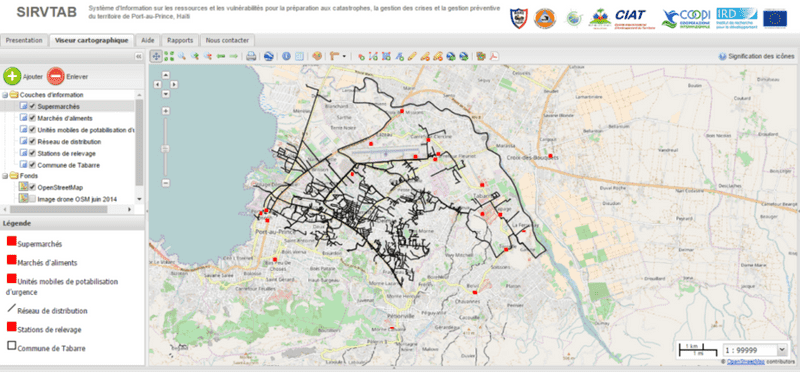This screenshot has width=800, height=372.
Task: Click the zoom in plus button
Action: pyautogui.click(x=166, y=110)
